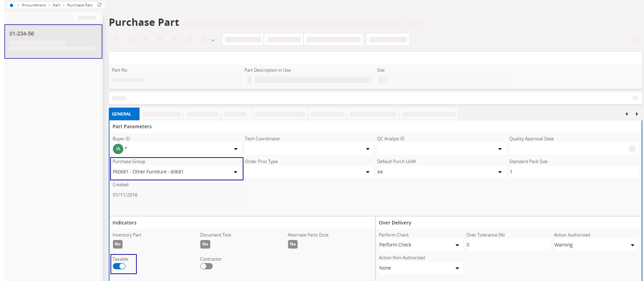The image size is (644, 281).
Task: Open the Action Authorized dropdown showing Warning
Action: [x=632, y=245]
